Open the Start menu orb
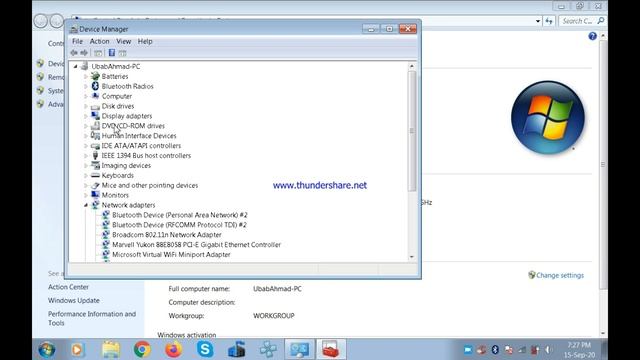The height and width of the screenshot is (360, 640). click(x=47, y=350)
